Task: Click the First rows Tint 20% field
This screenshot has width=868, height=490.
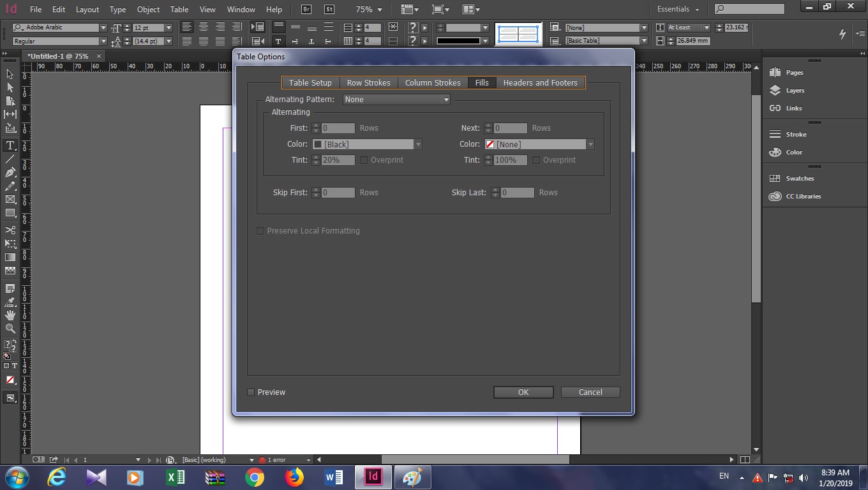Action: pos(338,160)
